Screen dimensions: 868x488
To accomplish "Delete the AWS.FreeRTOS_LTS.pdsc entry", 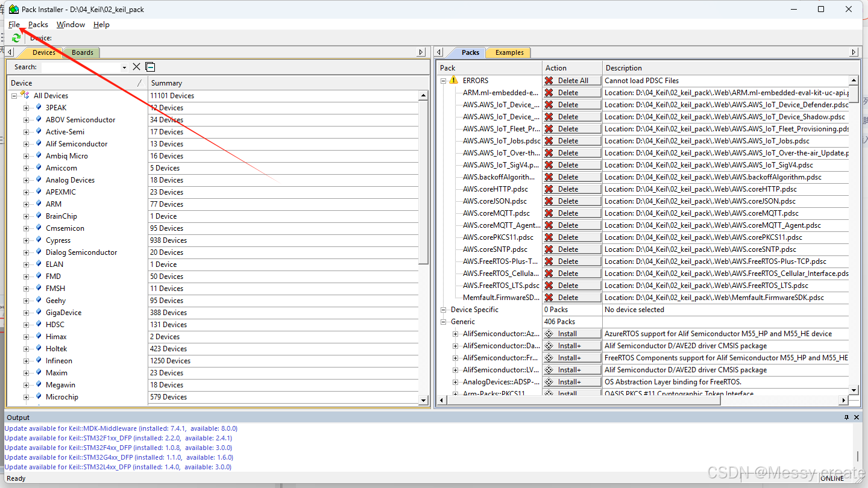I will pyautogui.click(x=572, y=285).
